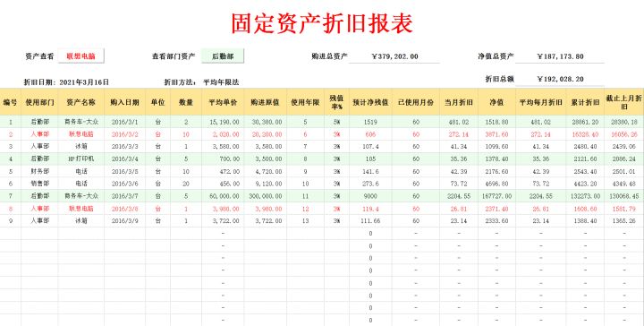Select the 平均每月折旧 column header

540,102
